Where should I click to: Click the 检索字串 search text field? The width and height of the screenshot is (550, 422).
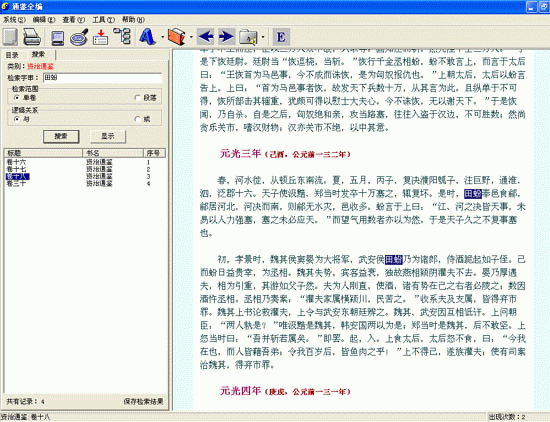pyautogui.click(x=102, y=78)
